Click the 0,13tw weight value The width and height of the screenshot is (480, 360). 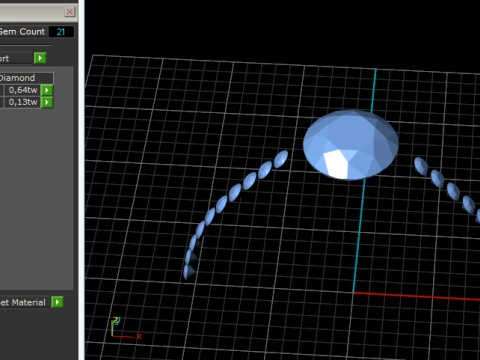22,102
